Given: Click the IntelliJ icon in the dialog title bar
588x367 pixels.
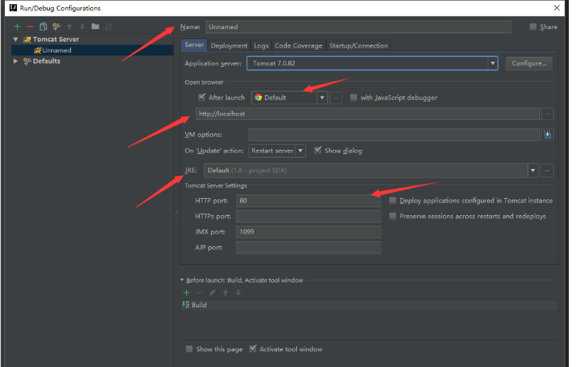Looking at the screenshot, I should (13, 8).
